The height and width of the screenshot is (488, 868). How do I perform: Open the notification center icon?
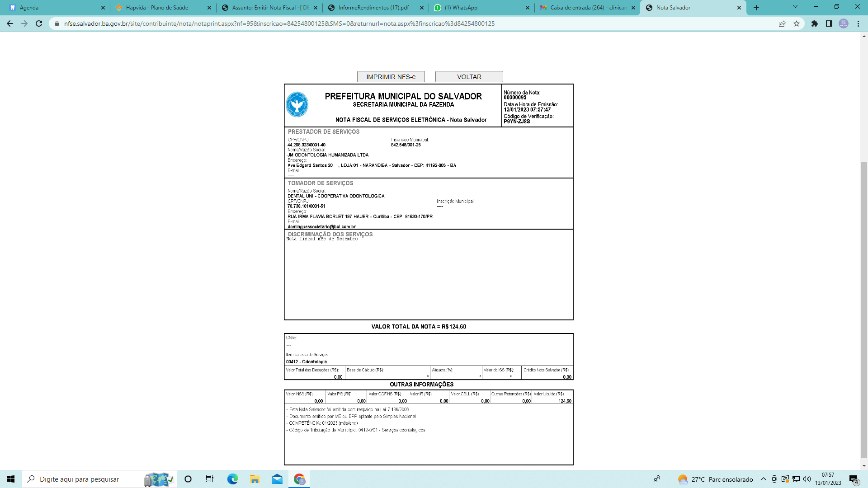click(x=854, y=479)
